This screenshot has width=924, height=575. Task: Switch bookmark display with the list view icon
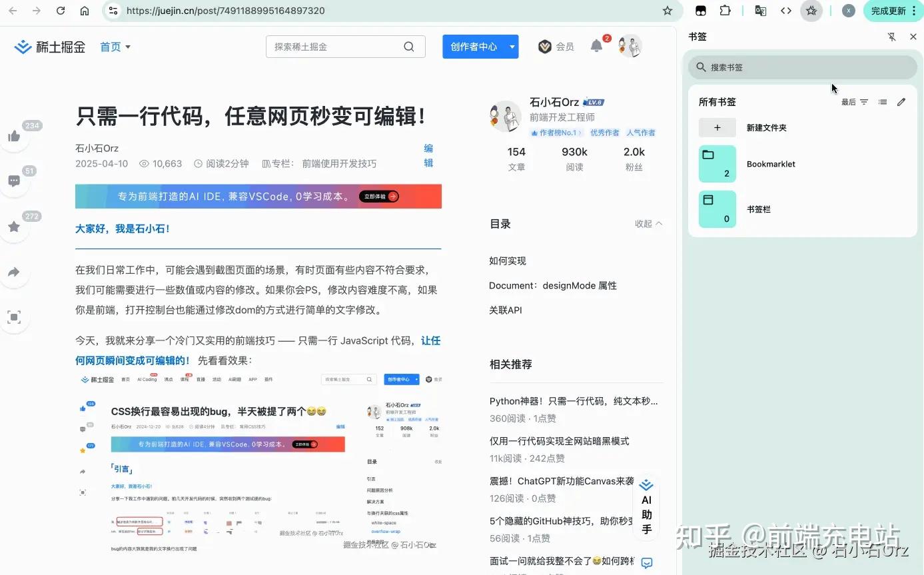pyautogui.click(x=883, y=101)
